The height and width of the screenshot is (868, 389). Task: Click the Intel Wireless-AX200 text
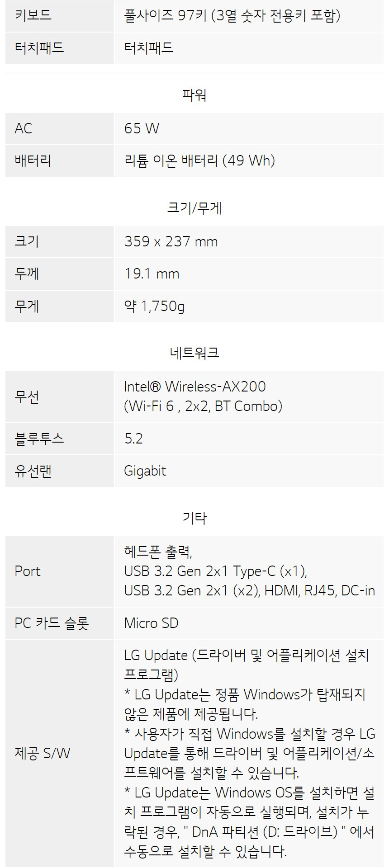coord(195,387)
